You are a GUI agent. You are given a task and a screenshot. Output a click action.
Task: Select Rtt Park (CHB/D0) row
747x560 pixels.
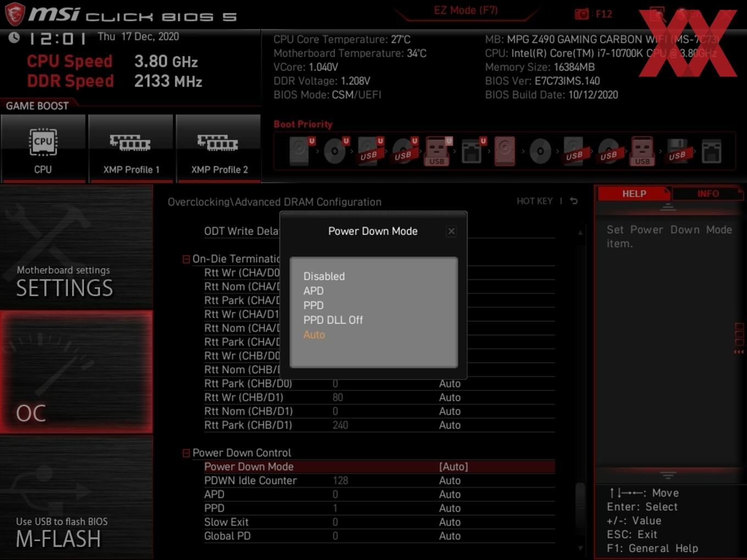click(379, 384)
